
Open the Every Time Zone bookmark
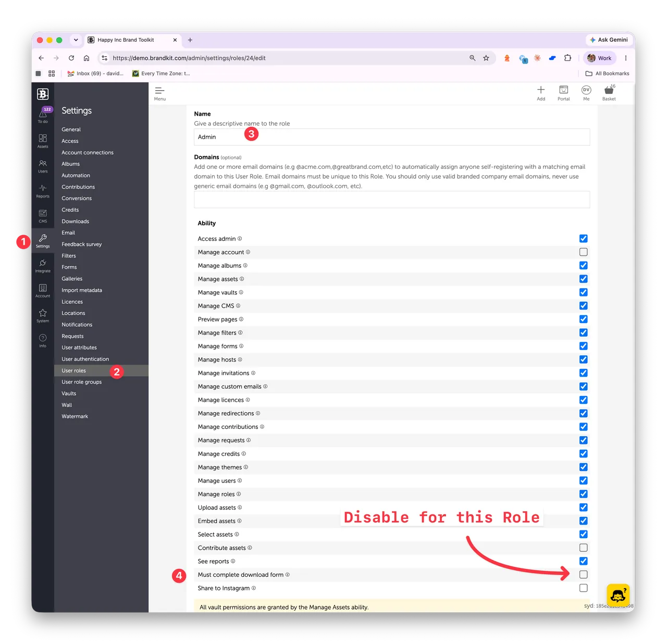pos(161,73)
